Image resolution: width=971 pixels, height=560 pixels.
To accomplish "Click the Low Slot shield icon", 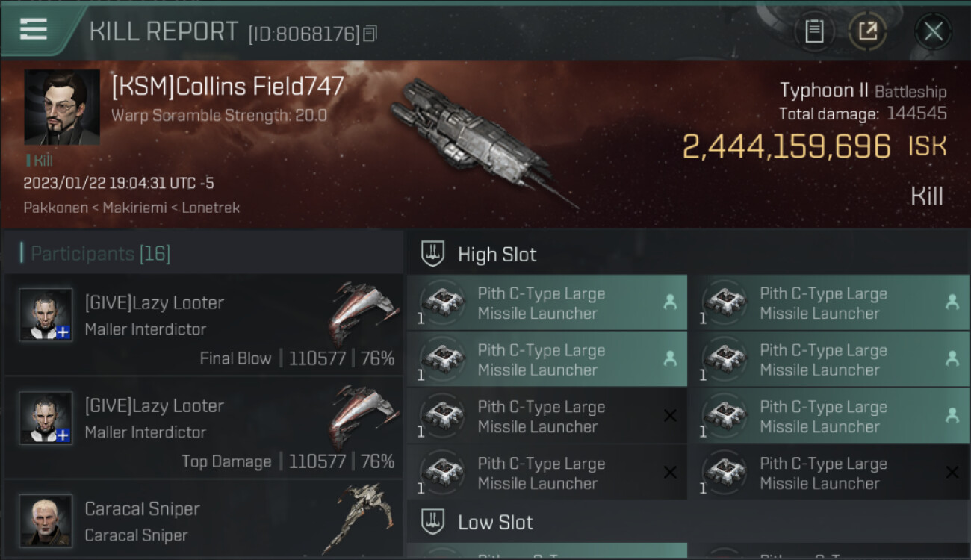I will 433,522.
